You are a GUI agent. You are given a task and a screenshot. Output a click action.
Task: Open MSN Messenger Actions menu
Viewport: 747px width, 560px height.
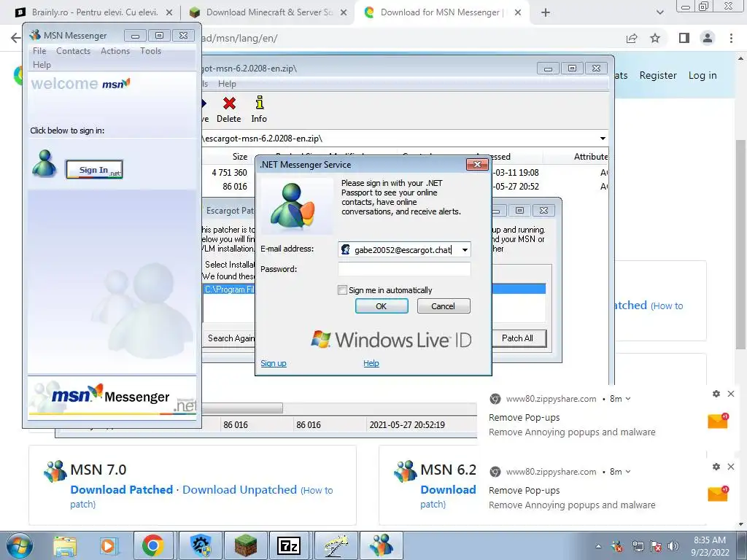coord(115,51)
